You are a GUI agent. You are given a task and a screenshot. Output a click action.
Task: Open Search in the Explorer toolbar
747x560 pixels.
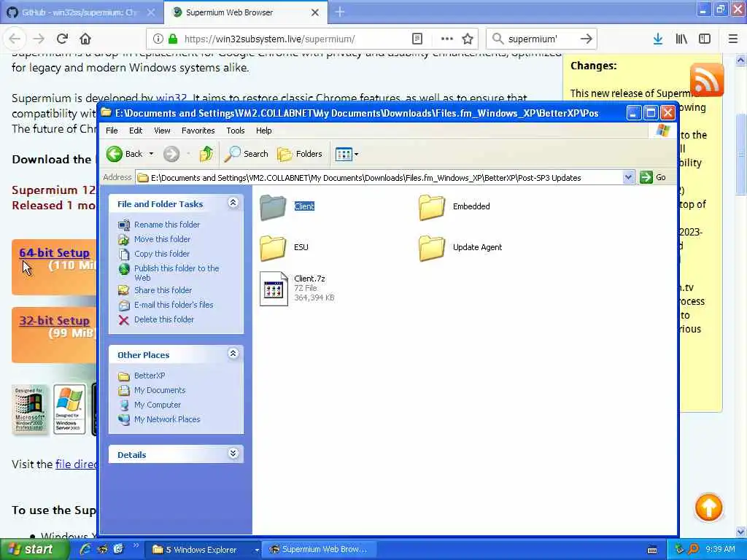pyautogui.click(x=247, y=154)
